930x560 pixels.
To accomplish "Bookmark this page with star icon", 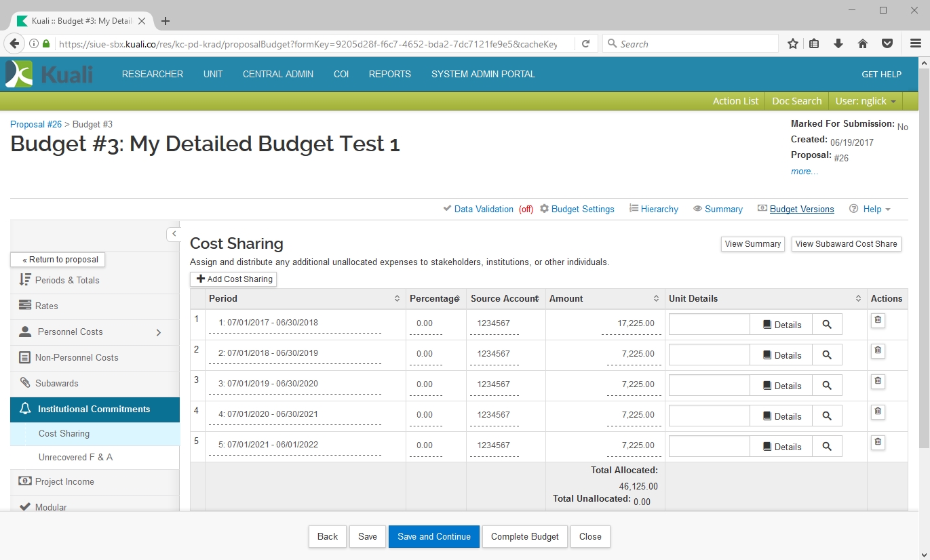I will pos(792,44).
